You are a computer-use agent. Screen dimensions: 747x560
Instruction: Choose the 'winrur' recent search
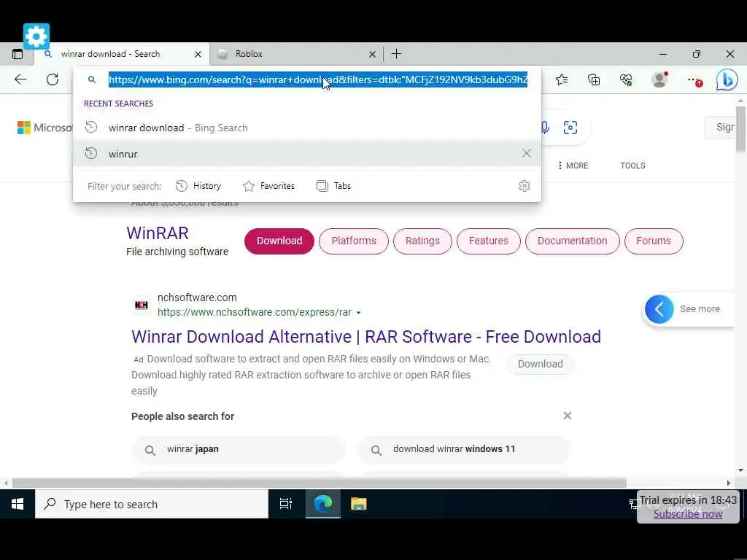coord(307,153)
